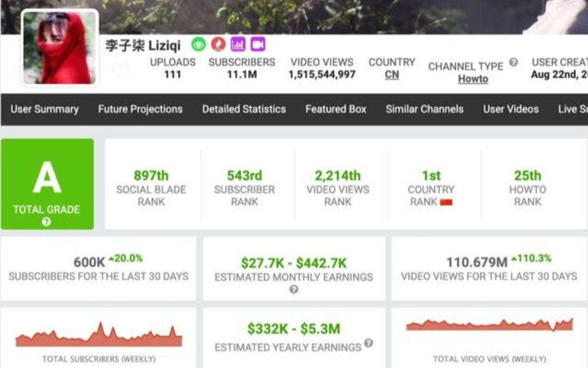
Task: Click the purple video camera icon
Action: click(x=258, y=45)
